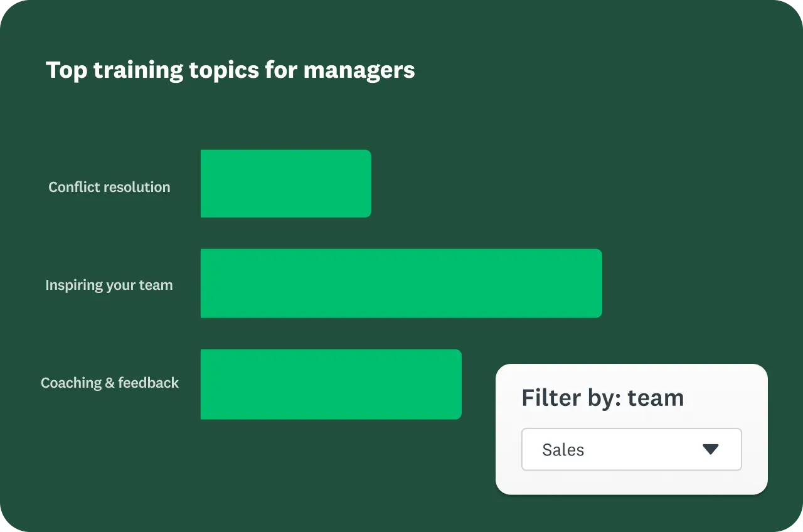Select the "Inspiring your team" label
803x532 pixels.
[x=109, y=285]
